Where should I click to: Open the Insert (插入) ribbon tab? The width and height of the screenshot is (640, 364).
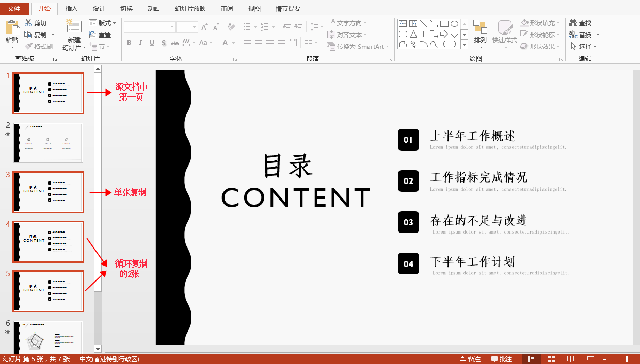72,9
